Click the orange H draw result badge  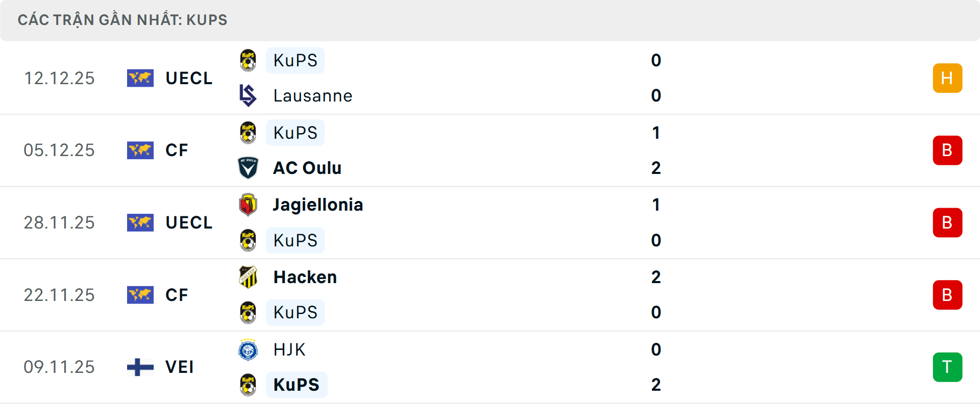947,78
